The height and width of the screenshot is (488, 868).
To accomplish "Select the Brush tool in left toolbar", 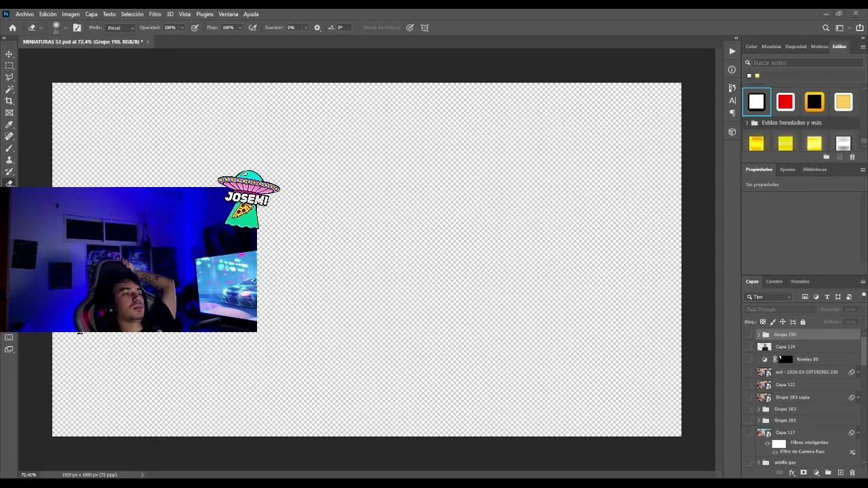I will tap(9, 148).
